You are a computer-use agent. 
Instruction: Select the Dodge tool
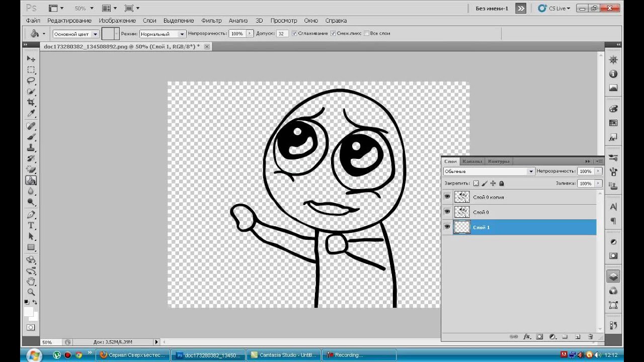(31, 202)
